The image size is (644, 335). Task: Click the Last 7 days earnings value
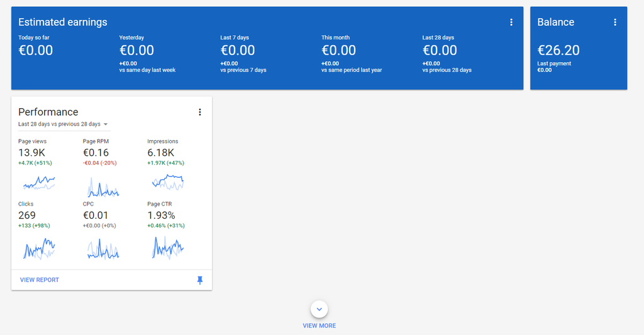[x=238, y=50]
